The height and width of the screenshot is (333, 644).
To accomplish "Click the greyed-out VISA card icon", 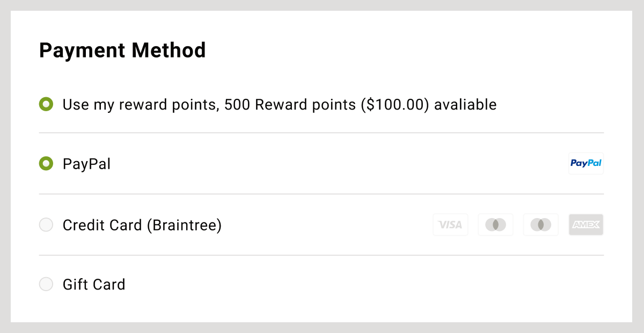I will 450,225.
